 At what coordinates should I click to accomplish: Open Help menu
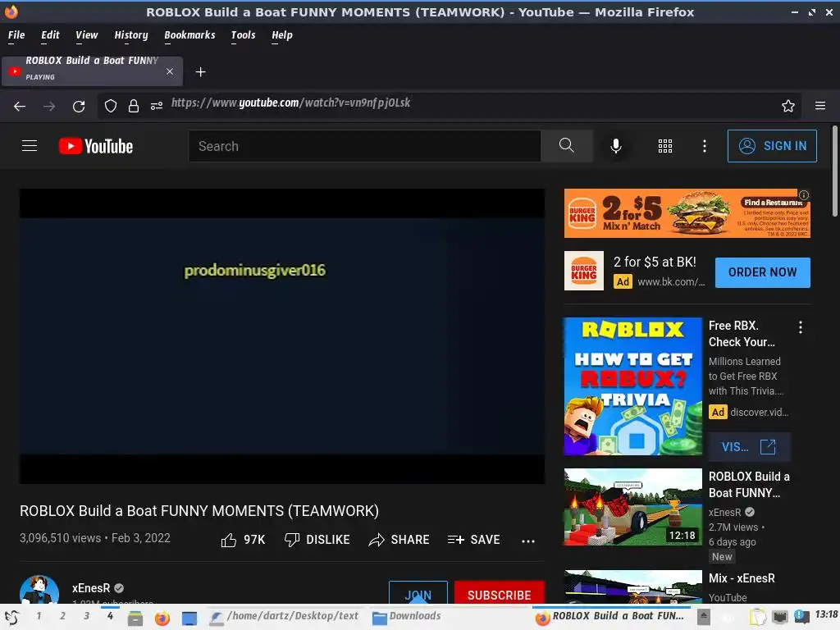[282, 35]
